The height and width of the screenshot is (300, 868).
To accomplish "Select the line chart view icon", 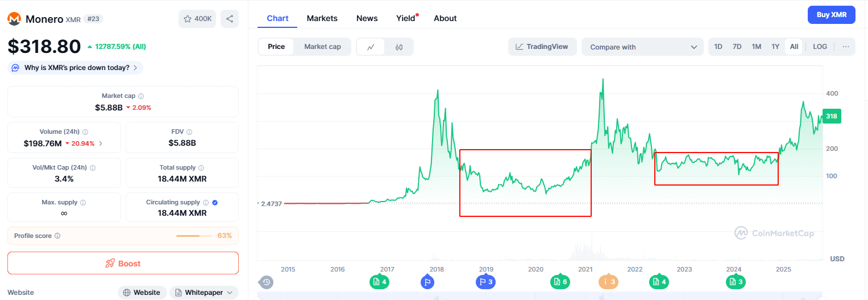I will (x=371, y=47).
